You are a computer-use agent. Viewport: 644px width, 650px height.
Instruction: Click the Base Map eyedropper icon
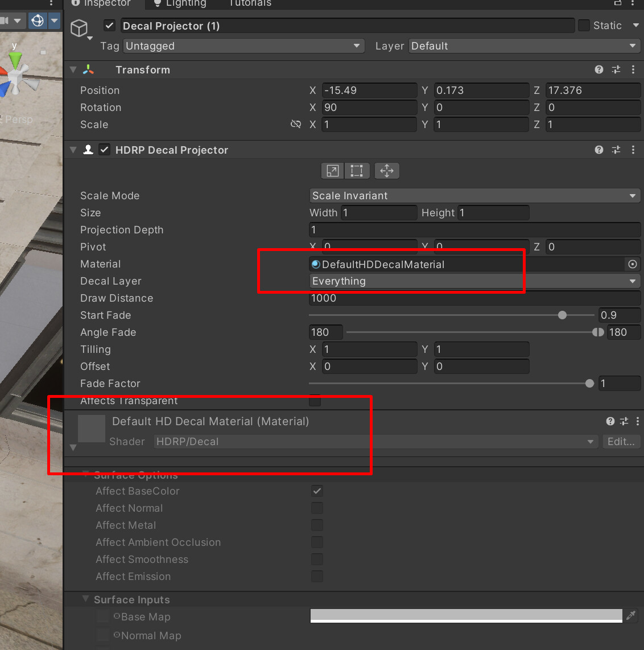(631, 616)
